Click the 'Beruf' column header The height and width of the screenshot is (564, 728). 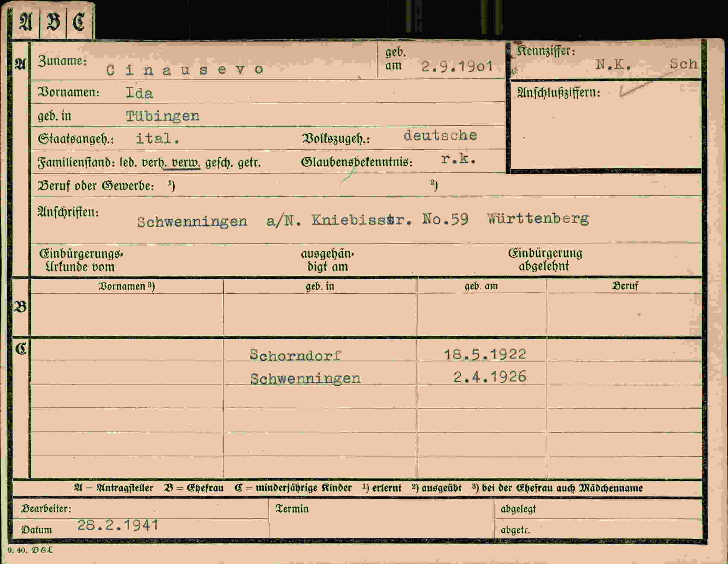click(625, 286)
